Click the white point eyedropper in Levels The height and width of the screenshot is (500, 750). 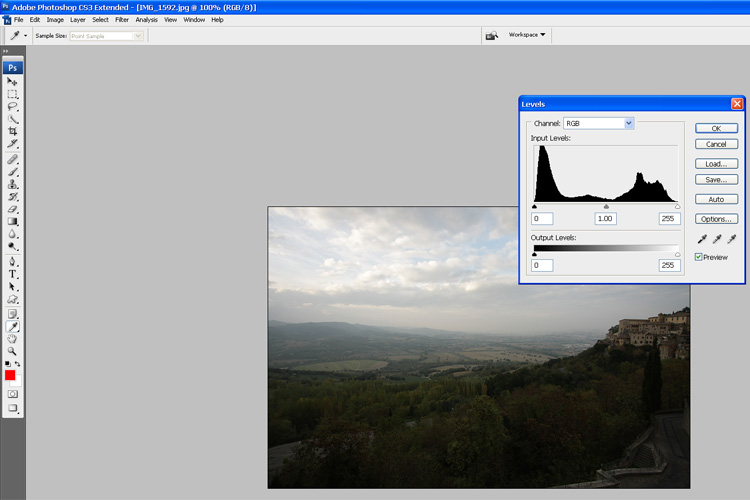pyautogui.click(x=731, y=239)
